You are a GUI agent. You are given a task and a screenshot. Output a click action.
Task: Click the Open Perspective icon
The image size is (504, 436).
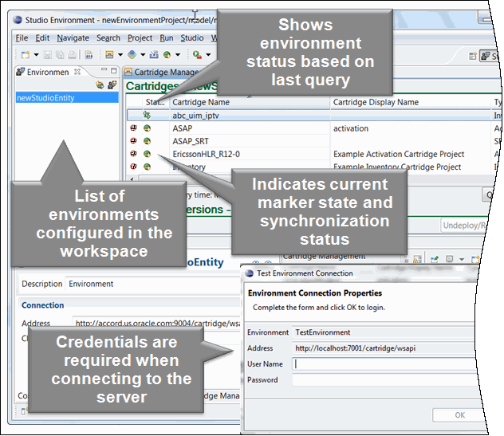[x=472, y=57]
